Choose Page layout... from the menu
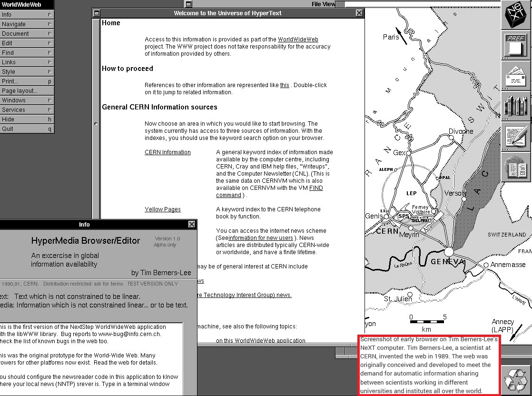The width and height of the screenshot is (532, 396). pos(27,90)
